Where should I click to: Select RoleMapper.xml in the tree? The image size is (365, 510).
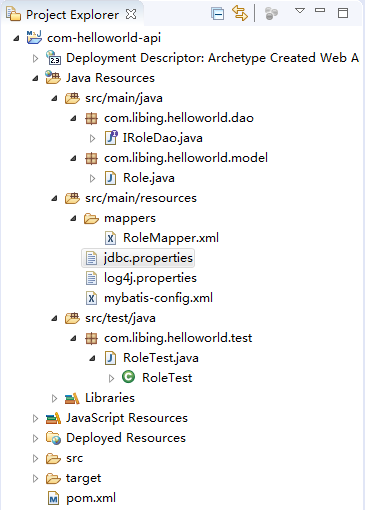point(171,238)
